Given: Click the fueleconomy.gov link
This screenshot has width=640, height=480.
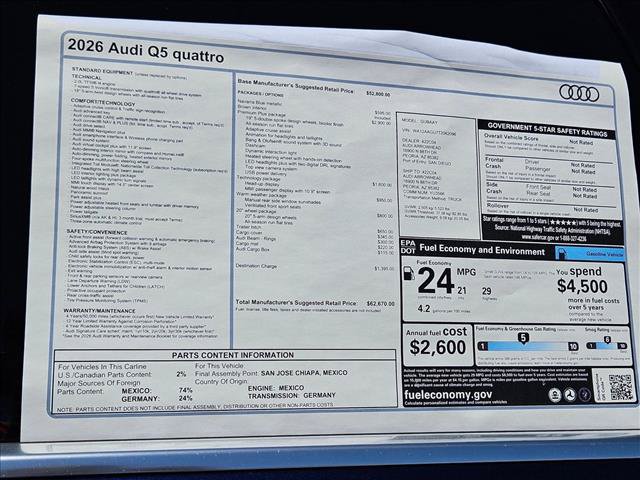Looking at the screenshot, I should pyautogui.click(x=448, y=394).
